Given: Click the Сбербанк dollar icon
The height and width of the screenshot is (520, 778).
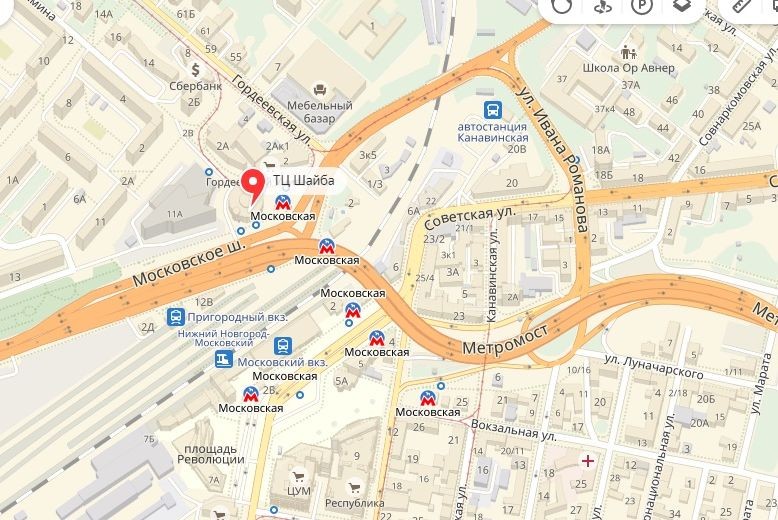Looking at the screenshot, I should point(195,70).
